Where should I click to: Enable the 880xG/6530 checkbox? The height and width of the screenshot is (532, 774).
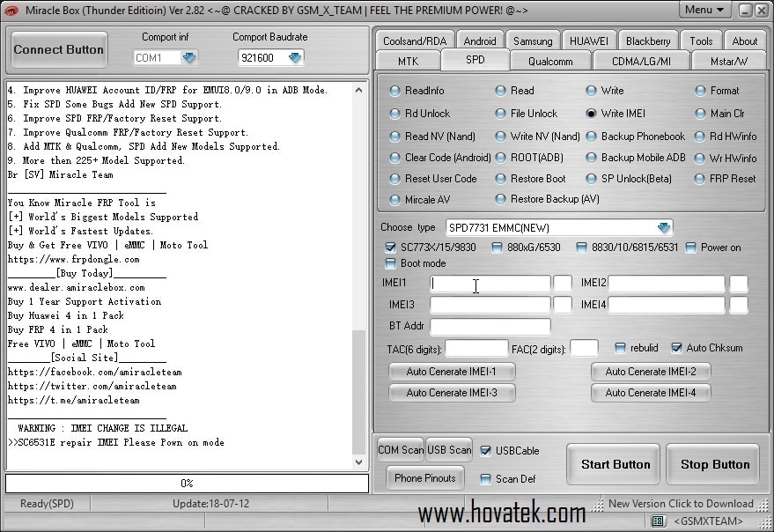pos(498,248)
